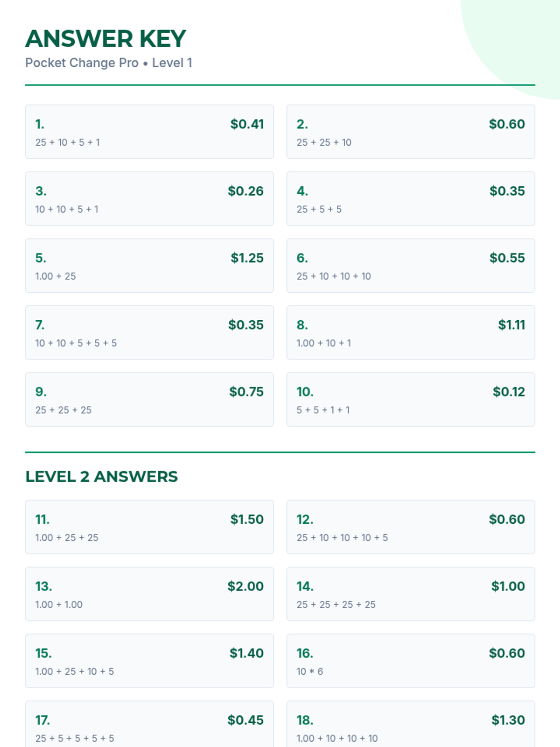Select answer 8 card showing $1.11
560x747 pixels.
[411, 332]
